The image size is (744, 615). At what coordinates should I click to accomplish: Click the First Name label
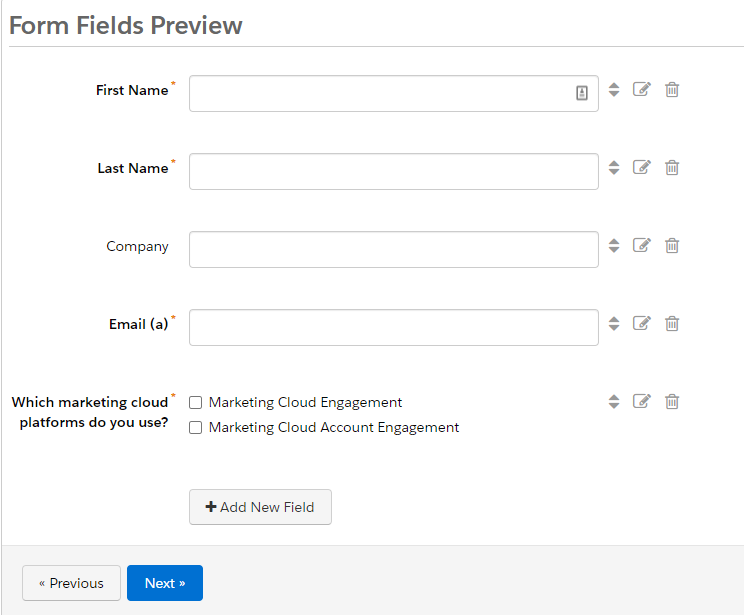[132, 90]
